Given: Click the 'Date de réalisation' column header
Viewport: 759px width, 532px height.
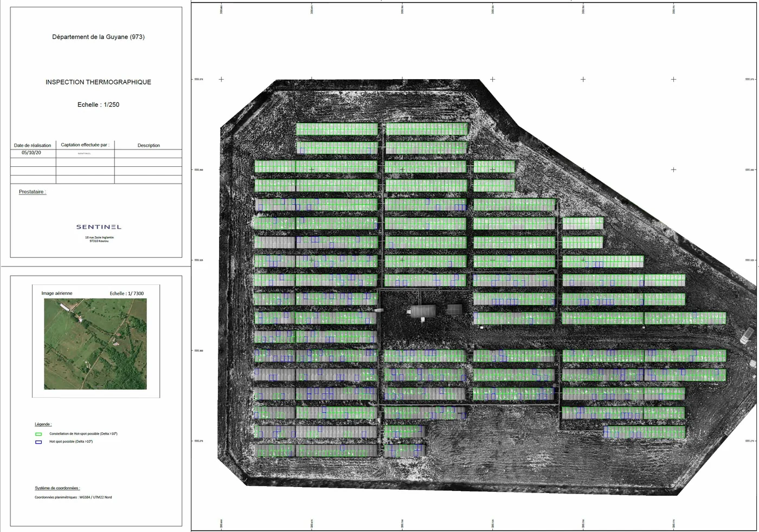Looking at the screenshot, I should pyautogui.click(x=33, y=145).
